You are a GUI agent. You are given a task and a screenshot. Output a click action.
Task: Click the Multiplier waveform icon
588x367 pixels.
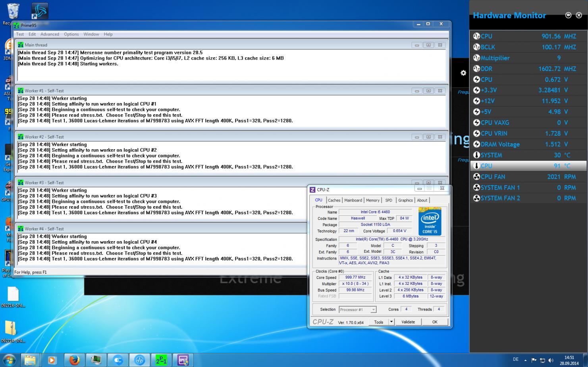tap(476, 58)
